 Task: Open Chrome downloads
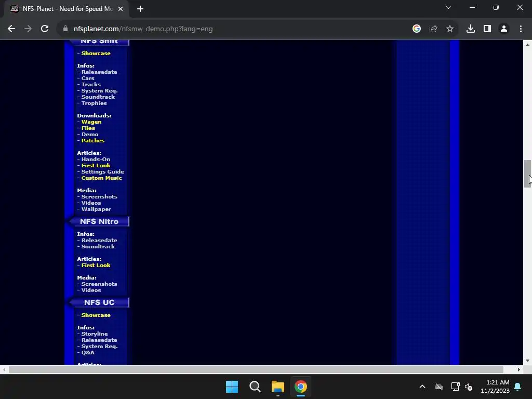point(471,29)
